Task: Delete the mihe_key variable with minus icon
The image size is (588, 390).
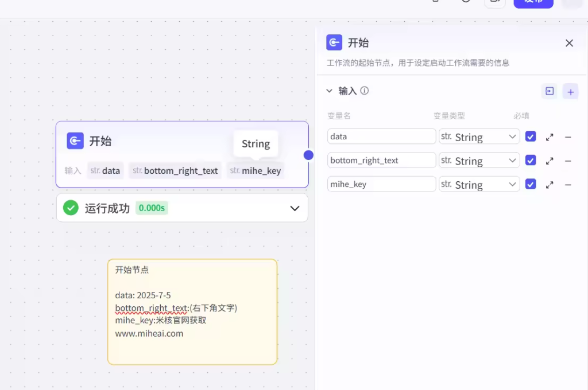Action: [568, 185]
